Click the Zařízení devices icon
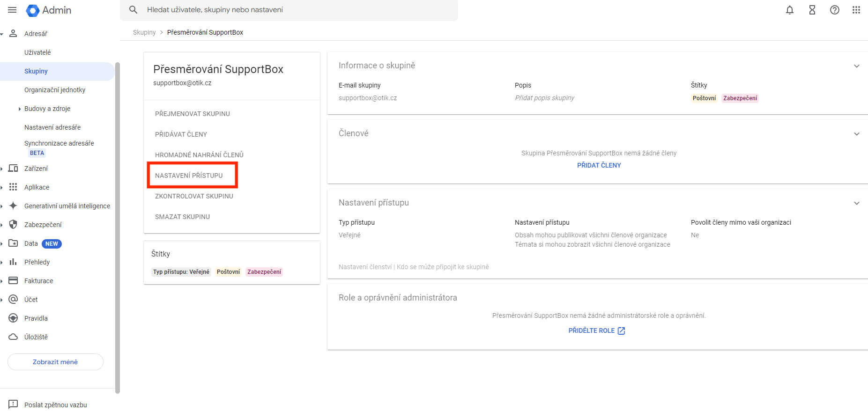Screen dimensions: 868x411 (x=13, y=169)
